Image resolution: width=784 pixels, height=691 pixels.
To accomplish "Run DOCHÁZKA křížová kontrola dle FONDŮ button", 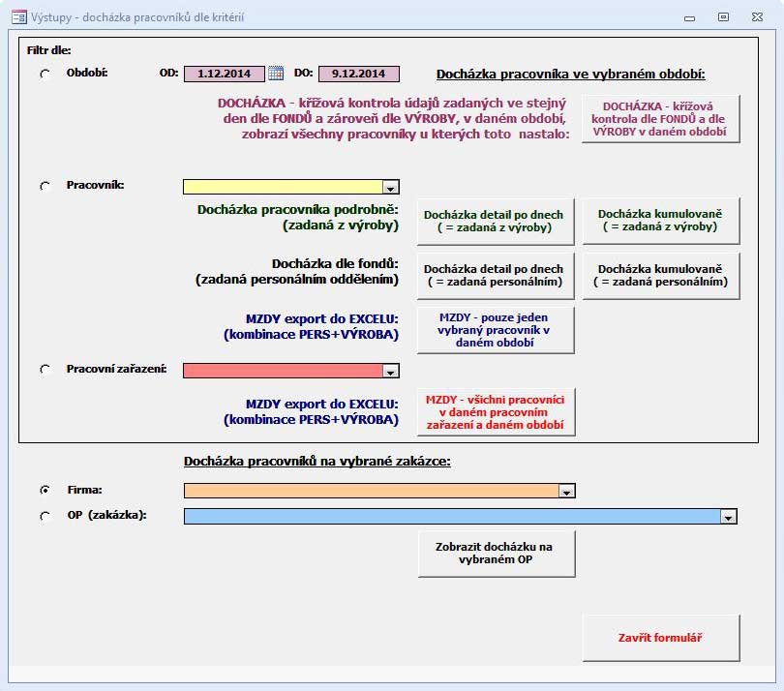I will pos(660,119).
